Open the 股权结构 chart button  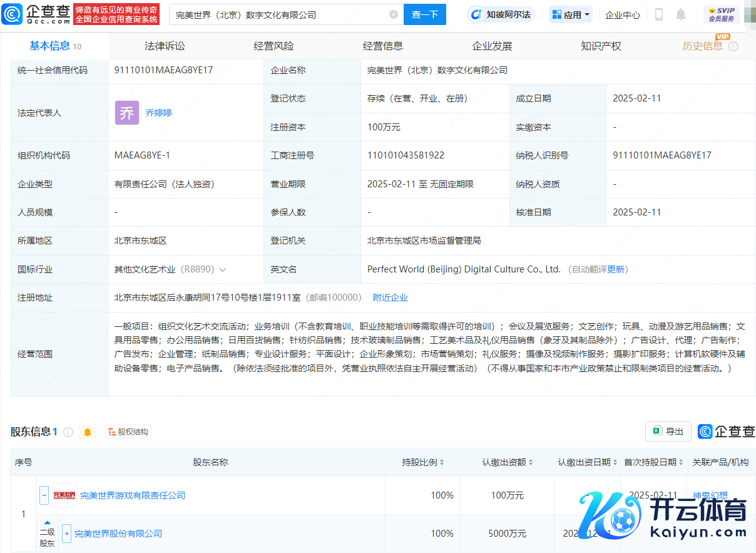[128, 432]
